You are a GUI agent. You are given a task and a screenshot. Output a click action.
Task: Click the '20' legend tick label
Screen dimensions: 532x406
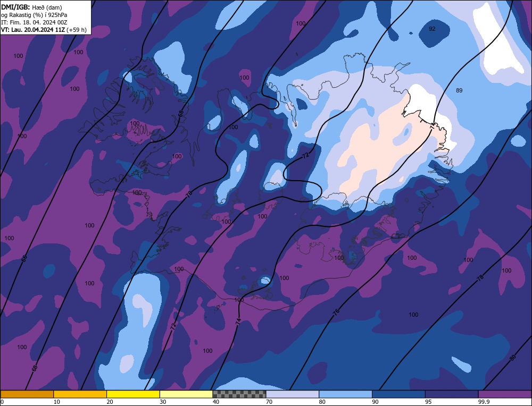coord(110,402)
